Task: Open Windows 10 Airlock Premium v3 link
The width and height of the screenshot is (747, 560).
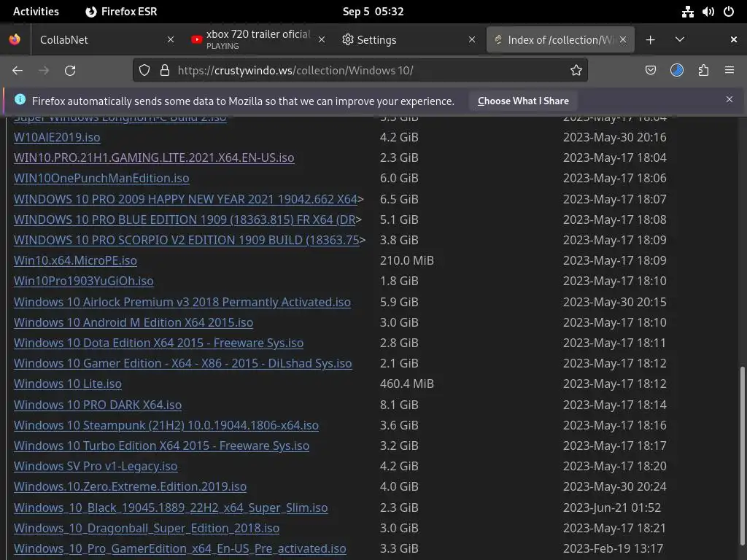Action: [182, 302]
